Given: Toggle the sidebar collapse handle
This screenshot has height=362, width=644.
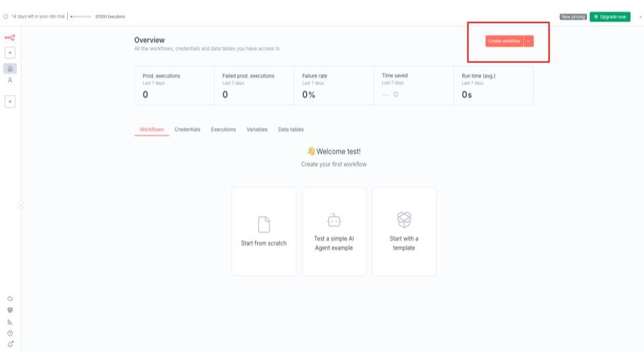Looking at the screenshot, I should tap(21, 205).
